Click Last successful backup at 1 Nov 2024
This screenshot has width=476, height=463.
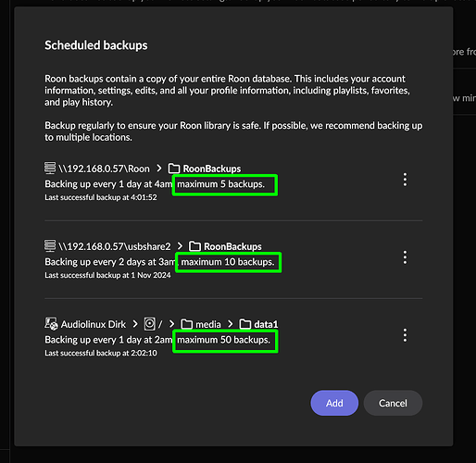pyautogui.click(x=107, y=275)
